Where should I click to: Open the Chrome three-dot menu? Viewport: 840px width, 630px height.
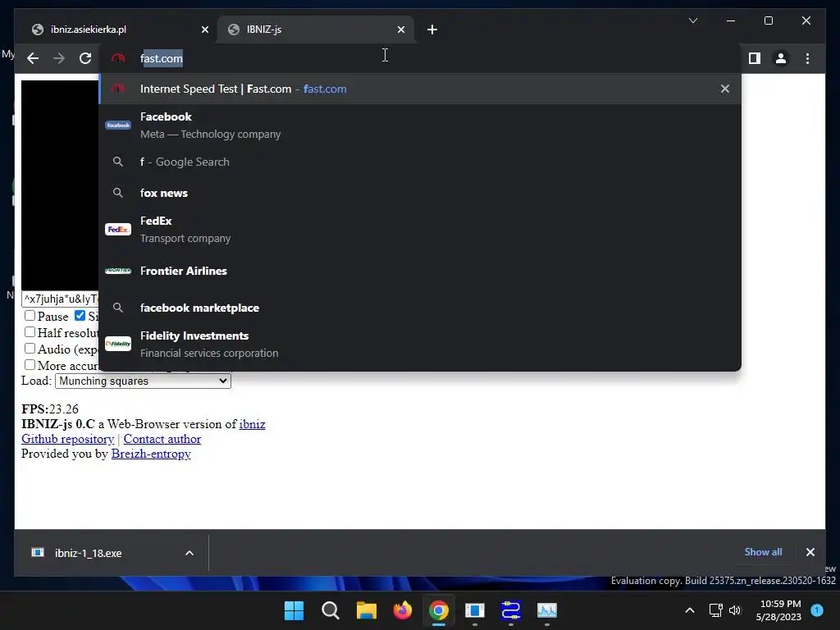(807, 58)
